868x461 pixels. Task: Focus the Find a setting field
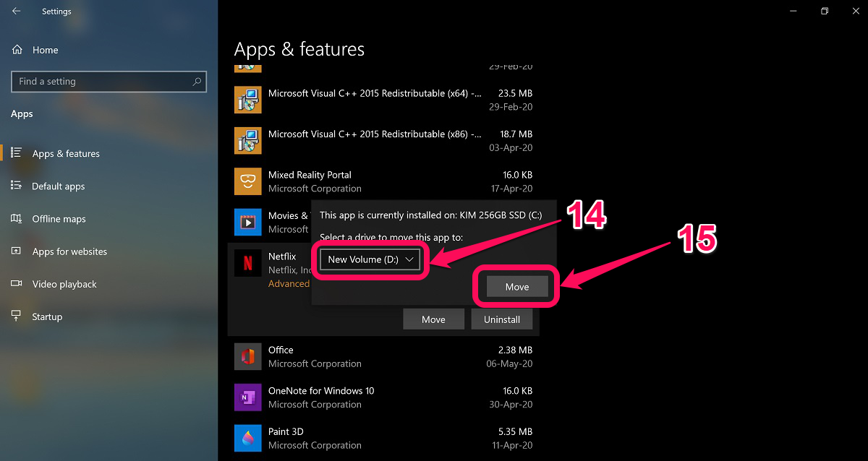(109, 82)
